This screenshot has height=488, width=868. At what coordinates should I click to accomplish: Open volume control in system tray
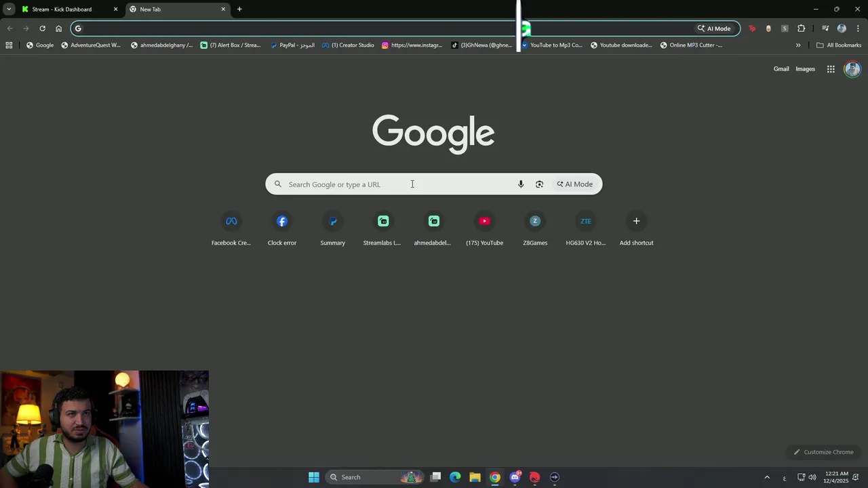pyautogui.click(x=812, y=477)
